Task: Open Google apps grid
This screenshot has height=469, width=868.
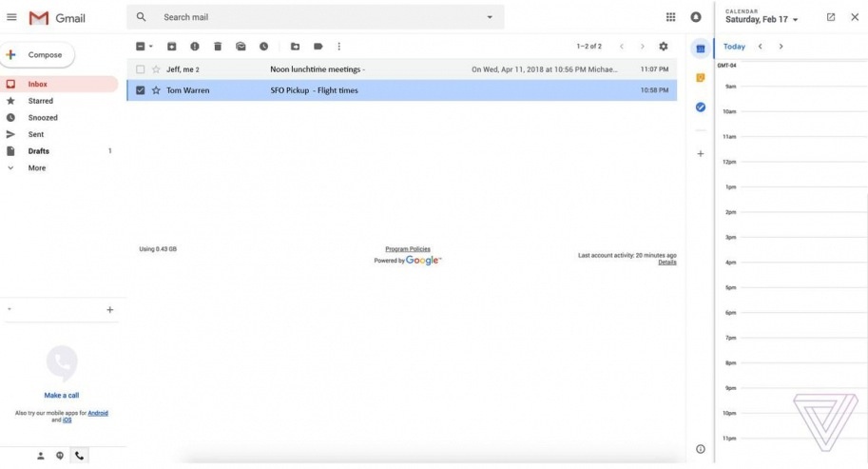Action: 670,17
